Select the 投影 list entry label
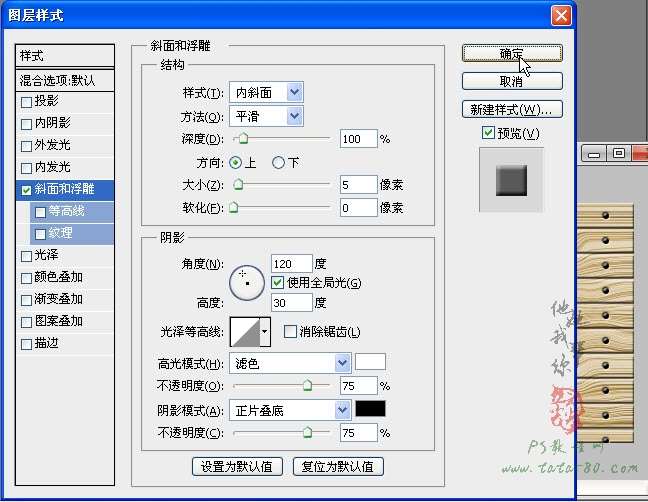The image size is (648, 502). tap(46, 101)
